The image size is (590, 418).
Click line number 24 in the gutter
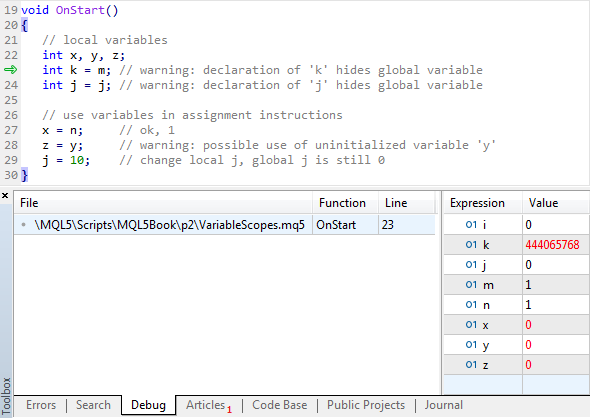[11, 85]
